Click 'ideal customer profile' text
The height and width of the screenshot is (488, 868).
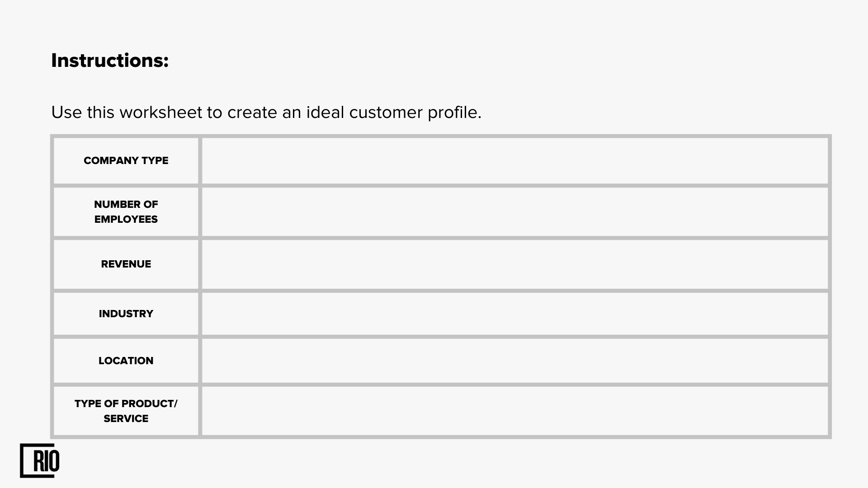click(393, 113)
